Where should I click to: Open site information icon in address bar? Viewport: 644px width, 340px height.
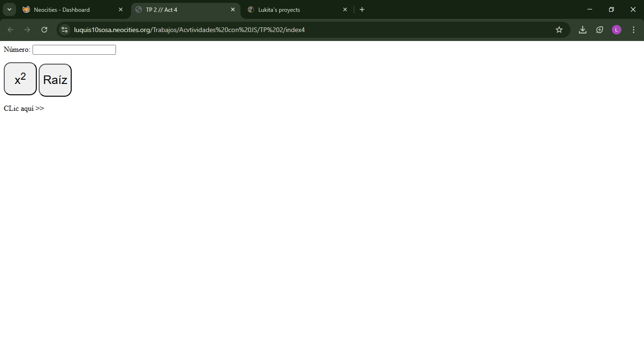65,30
